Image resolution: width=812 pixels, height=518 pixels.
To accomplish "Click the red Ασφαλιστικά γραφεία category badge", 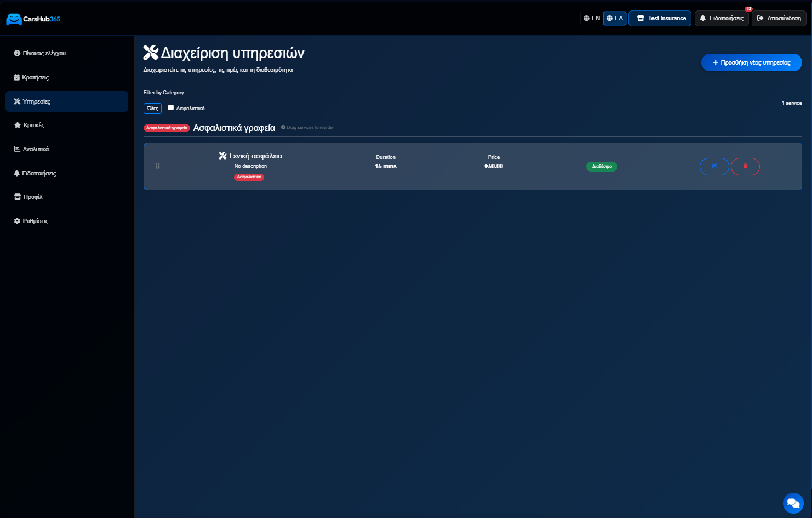I will coord(167,128).
